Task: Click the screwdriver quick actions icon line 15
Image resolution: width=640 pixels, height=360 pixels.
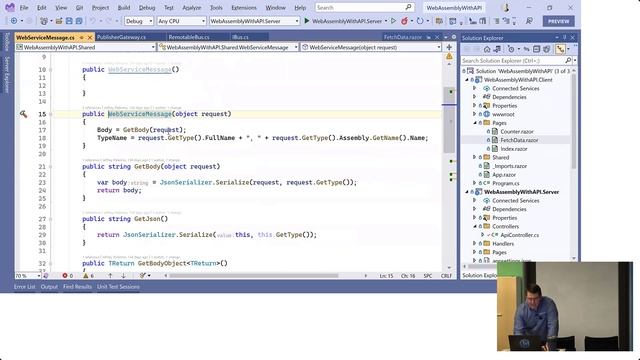Action: coord(23,114)
